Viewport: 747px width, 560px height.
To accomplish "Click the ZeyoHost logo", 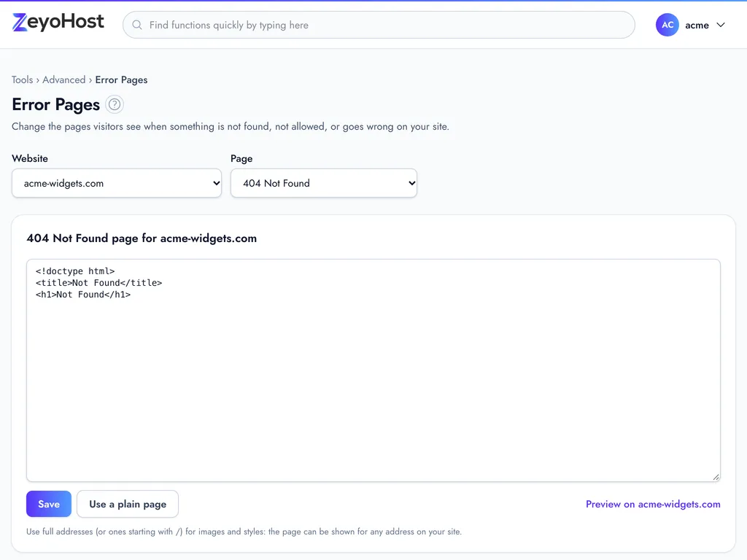I will click(x=58, y=23).
